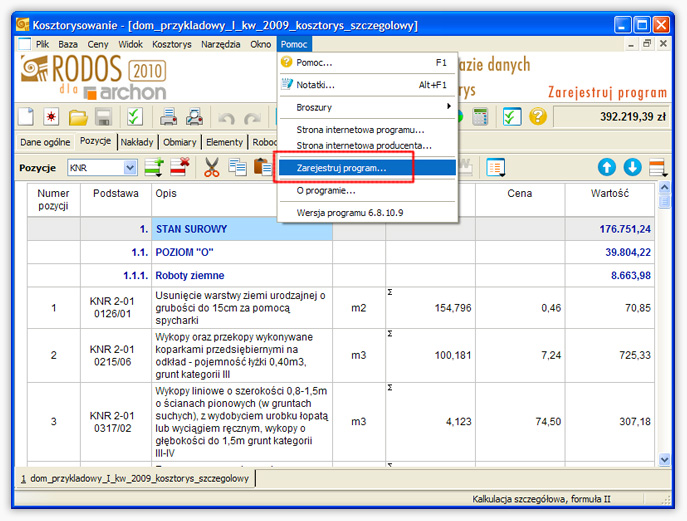Expand the Broszury submenu arrow
The width and height of the screenshot is (687, 521).
coord(449,106)
